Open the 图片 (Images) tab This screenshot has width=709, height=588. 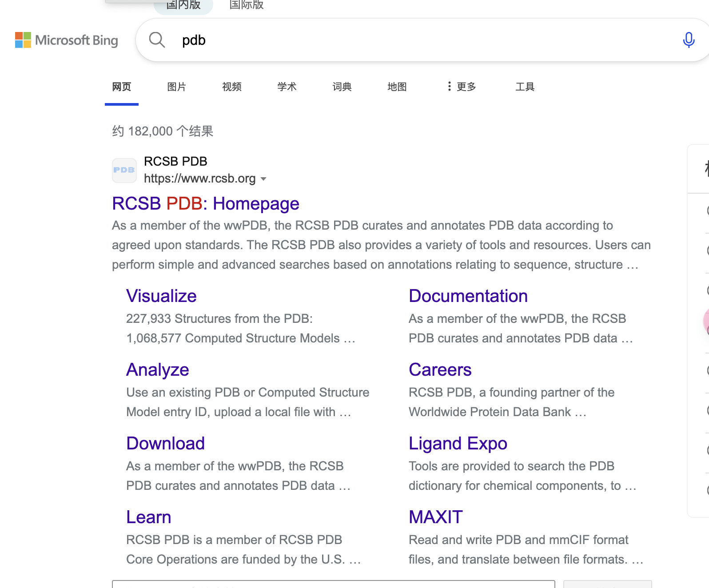[x=176, y=87]
